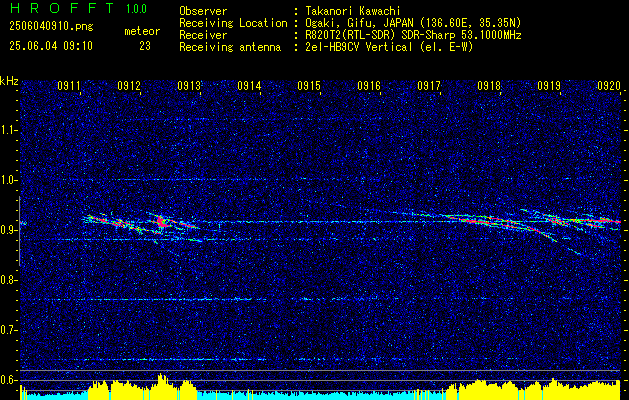This screenshot has height=400, width=629.
Task: Click the Observer field label
Action: tap(203, 11)
